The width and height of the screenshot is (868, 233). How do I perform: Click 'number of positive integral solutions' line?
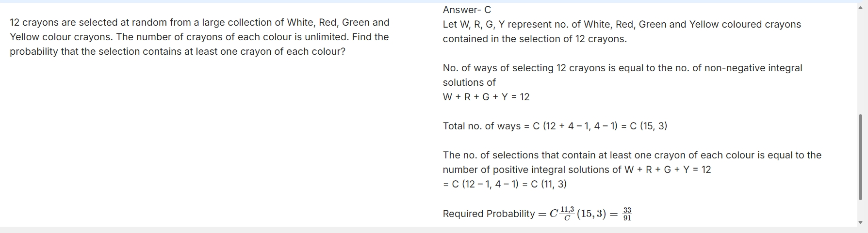[576, 170]
